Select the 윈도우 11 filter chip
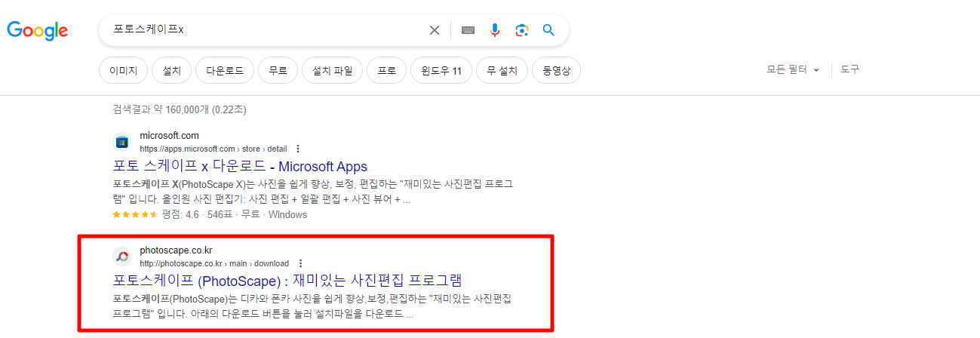Screen dimensions: 980x338 coord(441,71)
